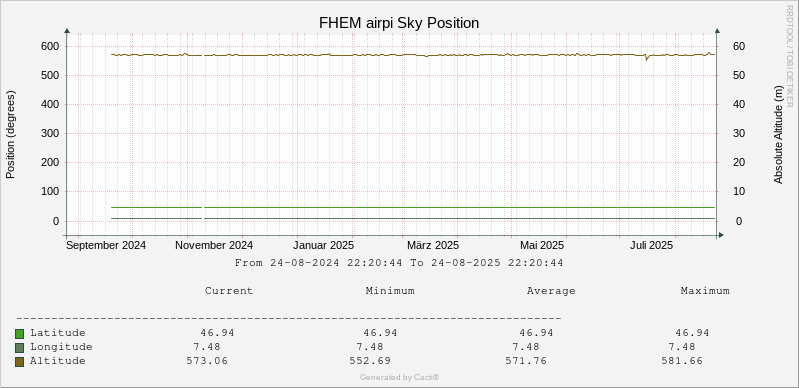This screenshot has height=388, width=799.
Task: Click the graph title FHEM airpi Sky Position
Action: click(399, 23)
